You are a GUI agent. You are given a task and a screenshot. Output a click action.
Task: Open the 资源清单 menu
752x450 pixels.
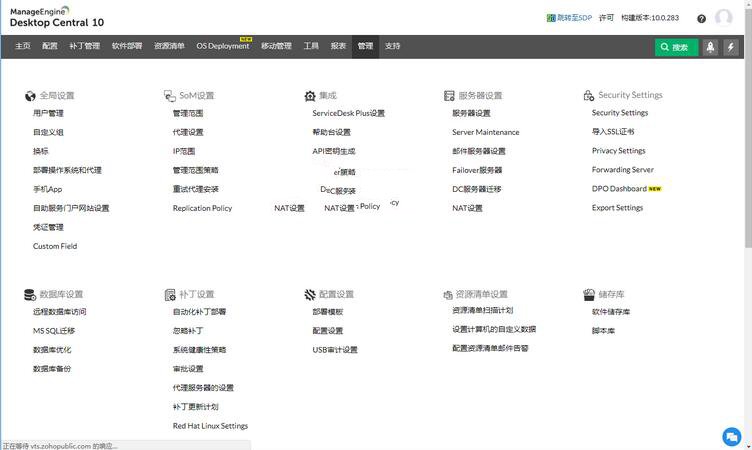click(169, 46)
